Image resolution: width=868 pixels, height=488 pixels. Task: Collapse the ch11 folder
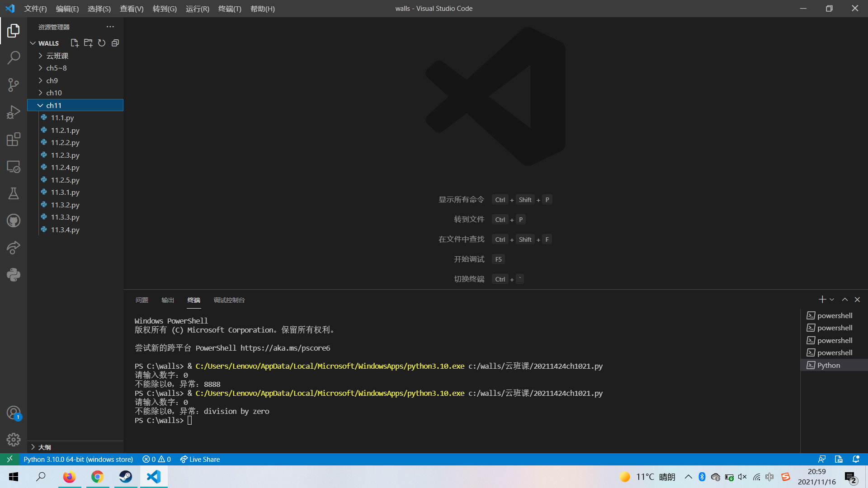(x=53, y=105)
